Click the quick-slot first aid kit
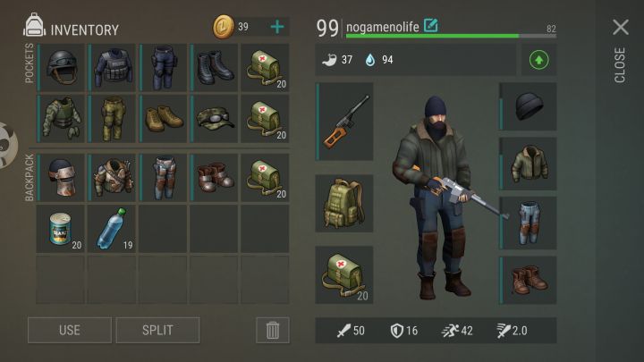Screen dimensions: 644x362 (344, 274)
